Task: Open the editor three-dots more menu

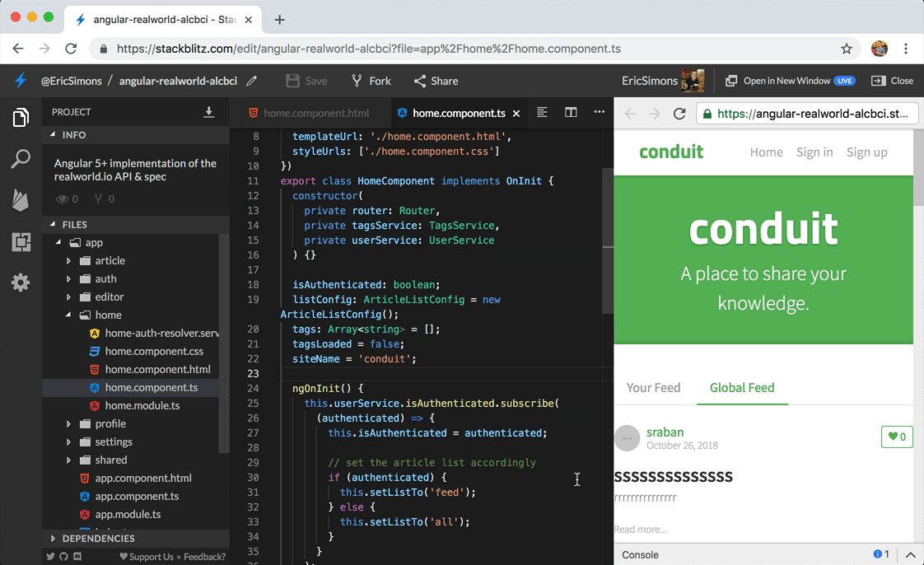Action: [600, 112]
